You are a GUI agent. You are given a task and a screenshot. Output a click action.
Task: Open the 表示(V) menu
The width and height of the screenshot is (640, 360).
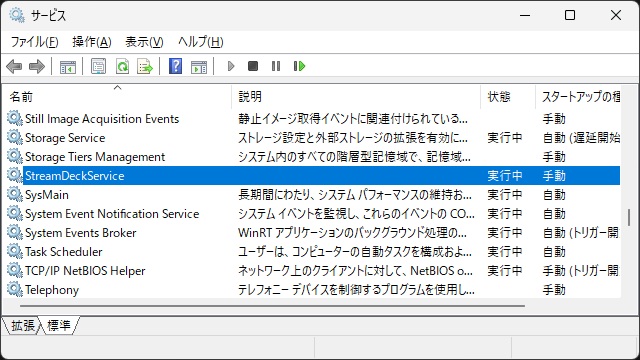(144, 42)
